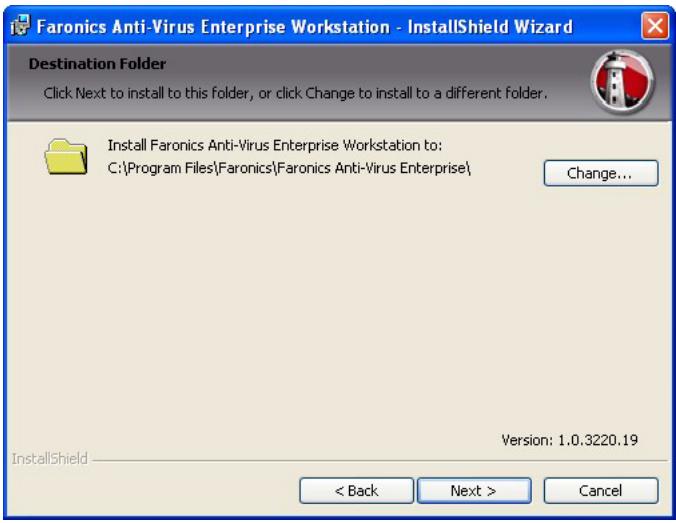Click the 'Install Faronics Anti-Virus Enterprise Workstation to:' label
This screenshot has height=523, width=676.
pos(281,146)
